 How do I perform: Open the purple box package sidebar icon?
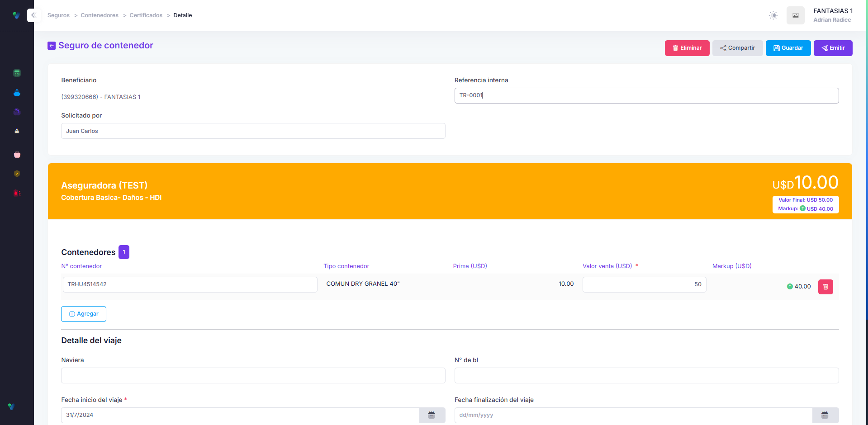(17, 112)
